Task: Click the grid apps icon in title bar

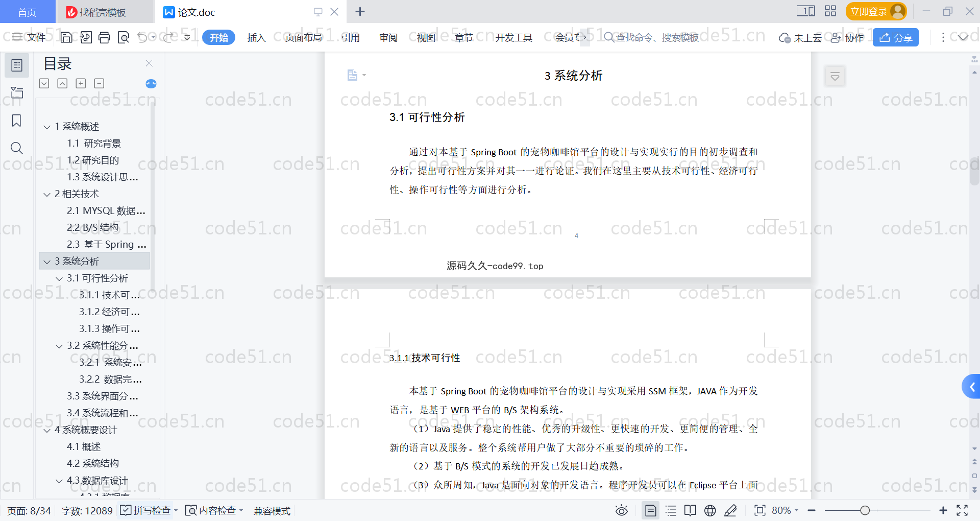Action: [x=830, y=11]
